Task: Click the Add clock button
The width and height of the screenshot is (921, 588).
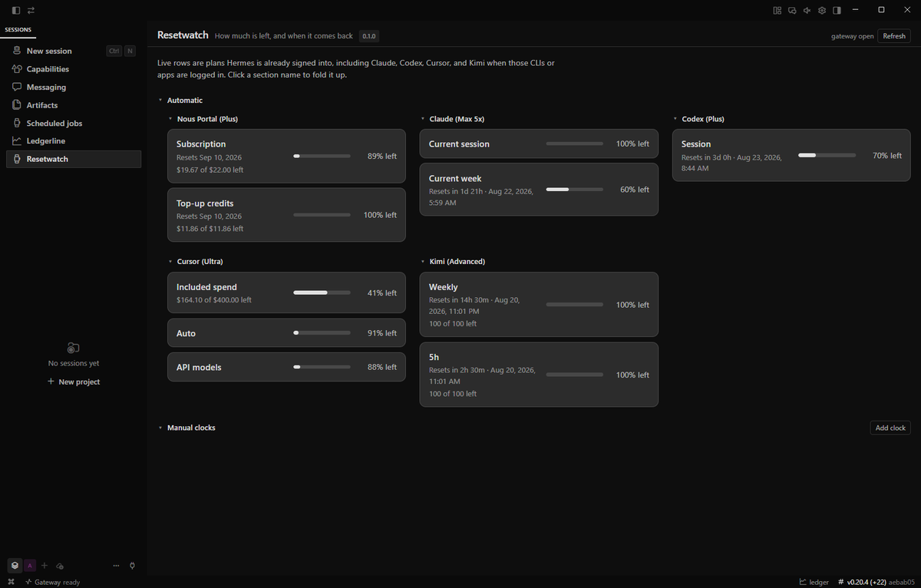Action: click(890, 428)
